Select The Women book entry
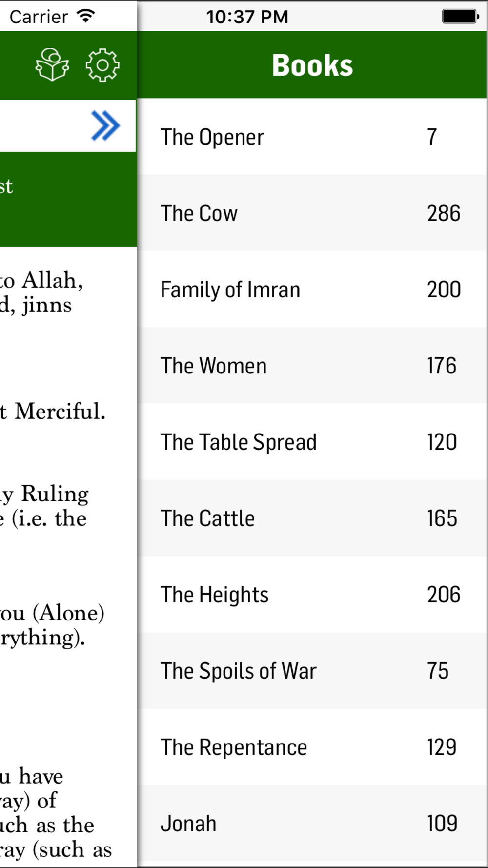The width and height of the screenshot is (488, 868). click(214, 366)
